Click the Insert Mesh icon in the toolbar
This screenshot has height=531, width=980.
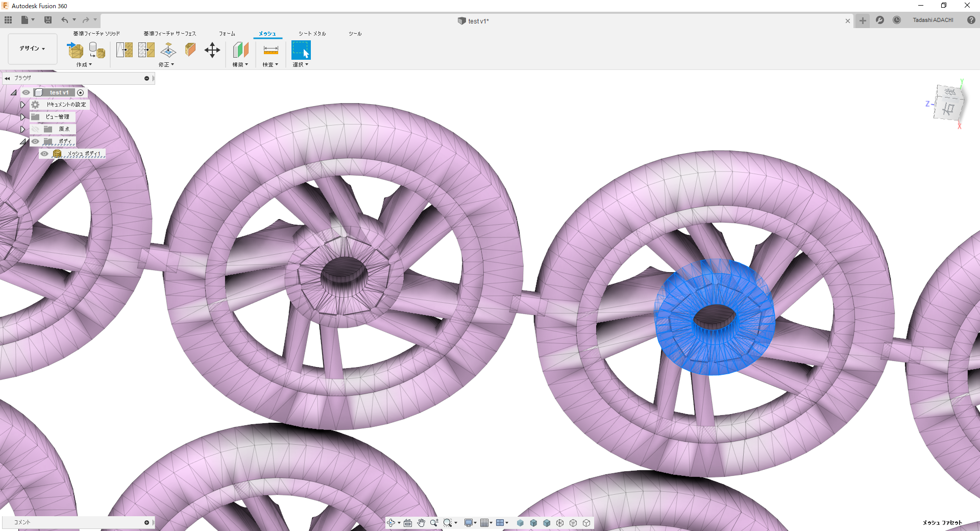(x=75, y=50)
